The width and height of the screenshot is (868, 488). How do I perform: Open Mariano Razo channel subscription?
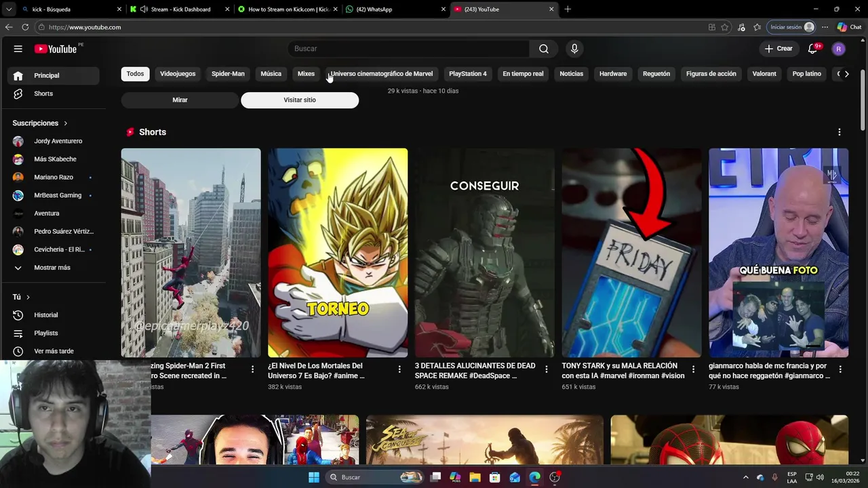click(x=53, y=178)
